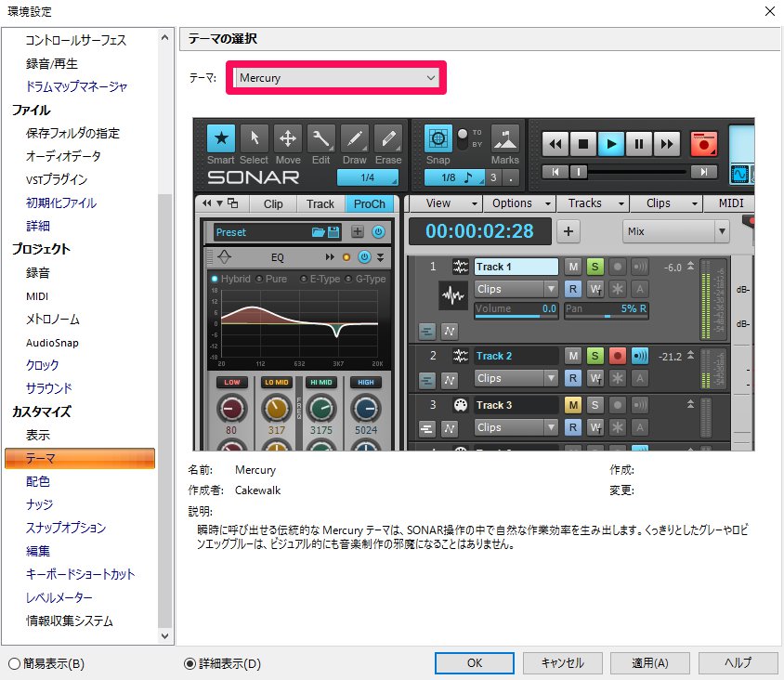Open the Marks flag icon

point(505,138)
